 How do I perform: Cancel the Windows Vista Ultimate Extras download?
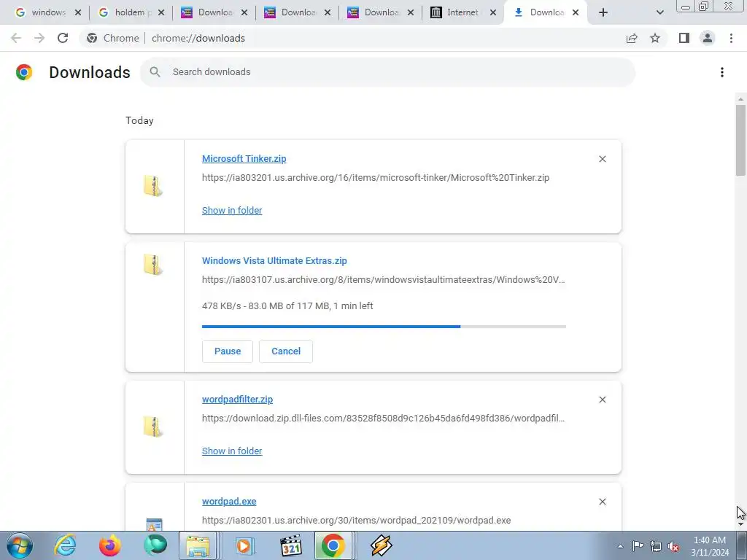pyautogui.click(x=286, y=351)
